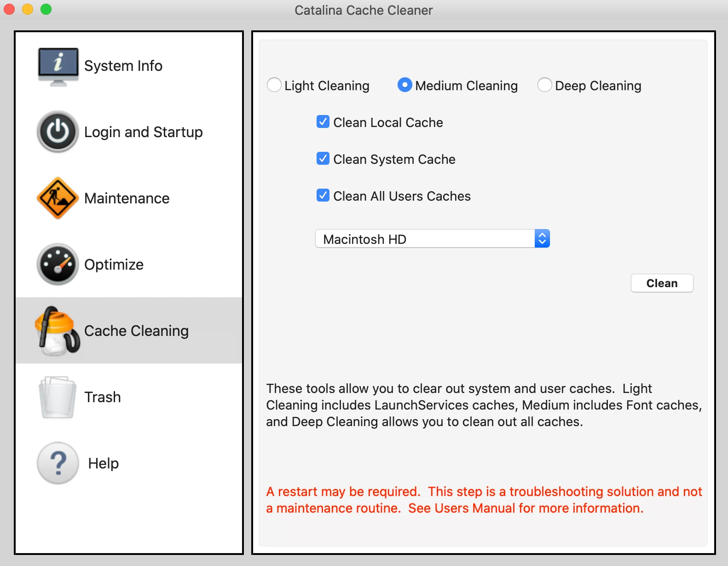Click the green full-screen window button
Image resolution: width=728 pixels, height=566 pixels.
pos(46,9)
